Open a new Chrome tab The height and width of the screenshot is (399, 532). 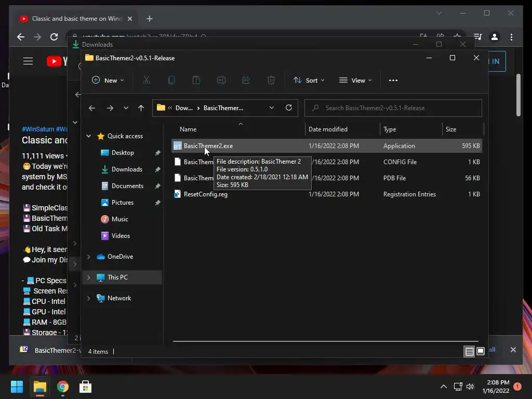pyautogui.click(x=150, y=19)
